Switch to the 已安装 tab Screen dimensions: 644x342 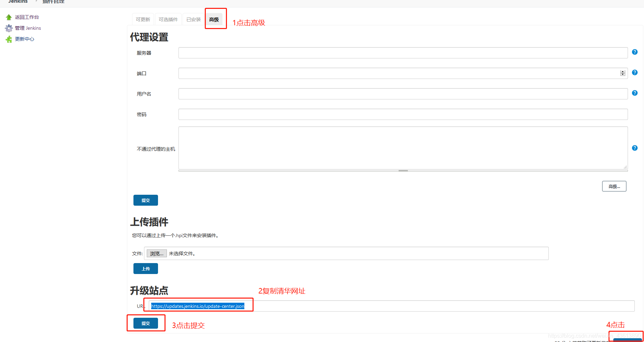(194, 19)
